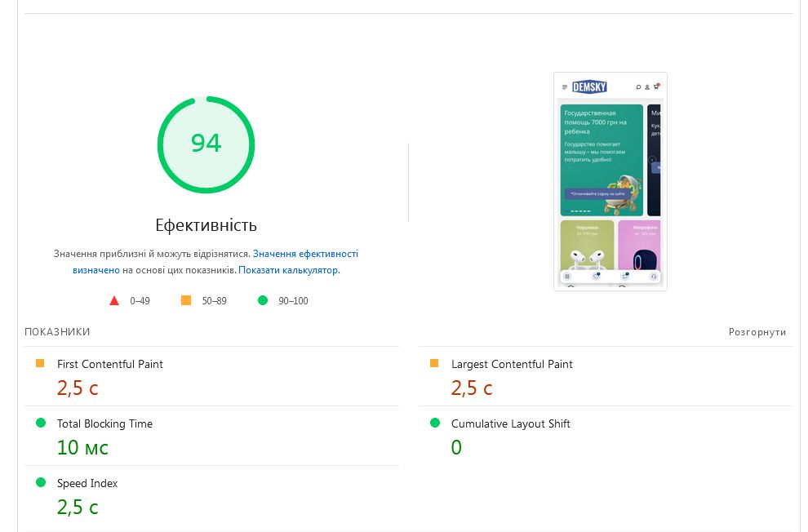Select the 'Total Blocking Time' metric label

(x=104, y=423)
